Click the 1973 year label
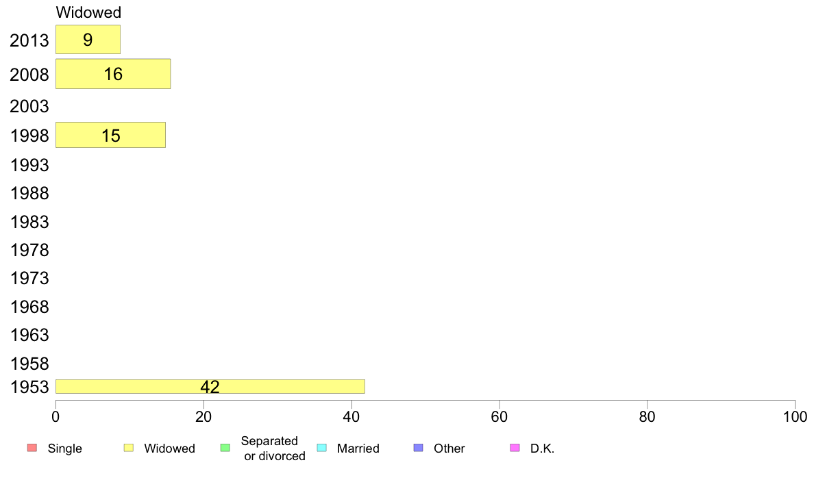This screenshot has height=504, width=814. point(29,278)
